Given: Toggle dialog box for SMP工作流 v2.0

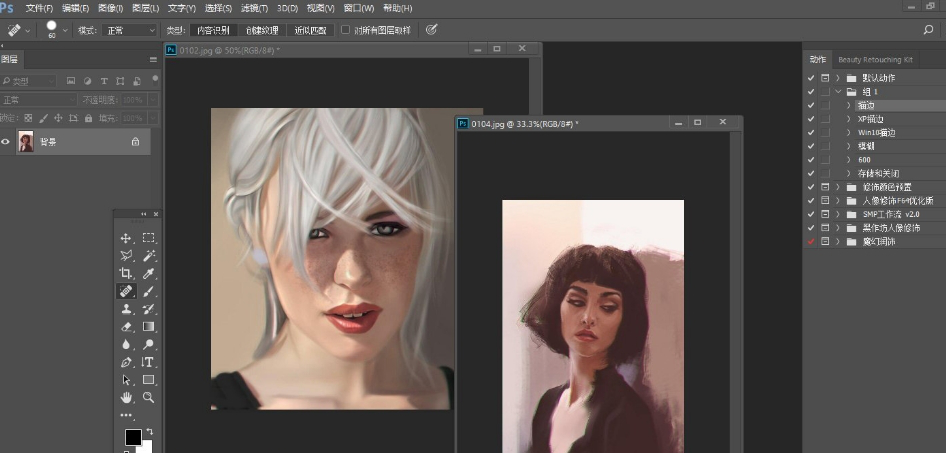Looking at the screenshot, I should pos(825,215).
